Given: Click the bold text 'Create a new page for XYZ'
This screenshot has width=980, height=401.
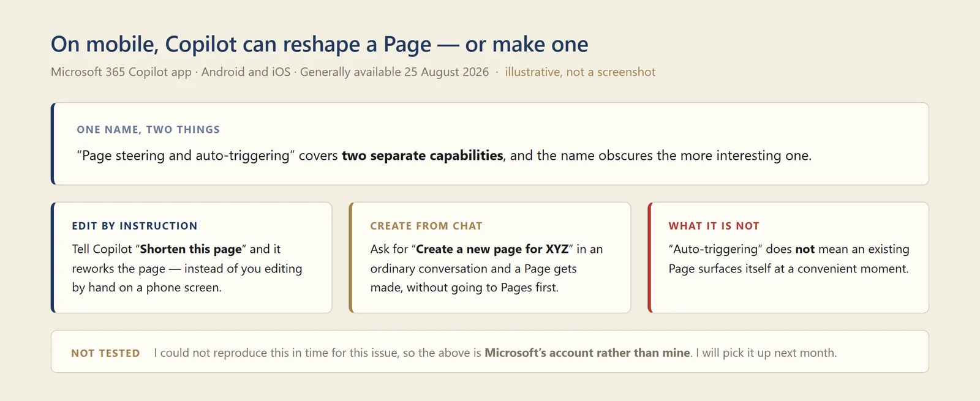Looking at the screenshot, I should 492,249.
